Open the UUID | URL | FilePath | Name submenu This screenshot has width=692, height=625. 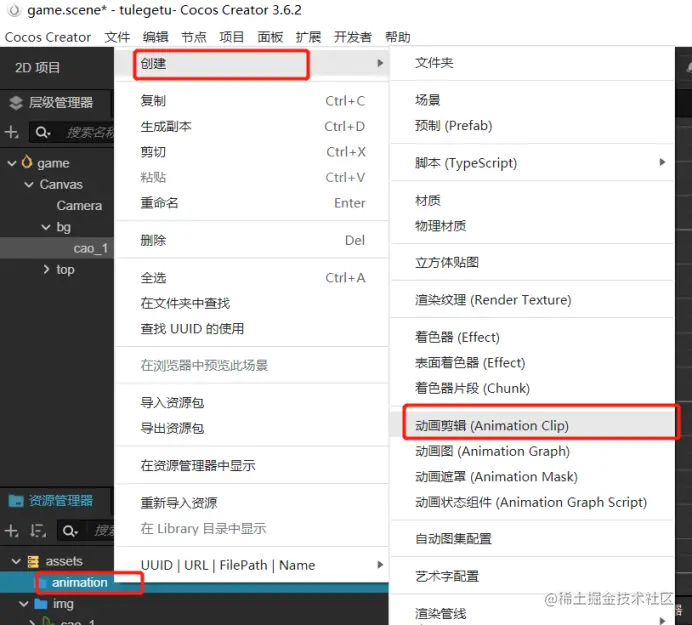click(x=252, y=565)
